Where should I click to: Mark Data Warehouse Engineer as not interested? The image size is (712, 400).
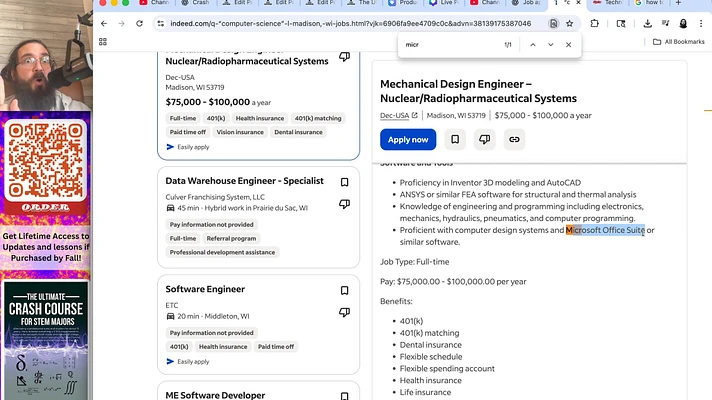click(x=344, y=204)
